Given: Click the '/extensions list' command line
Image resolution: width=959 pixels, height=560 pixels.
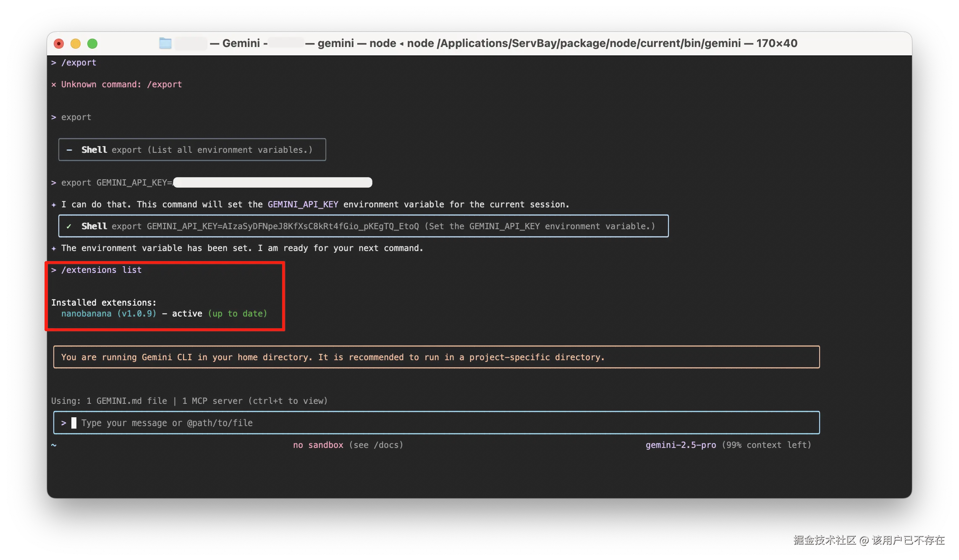Looking at the screenshot, I should [101, 270].
